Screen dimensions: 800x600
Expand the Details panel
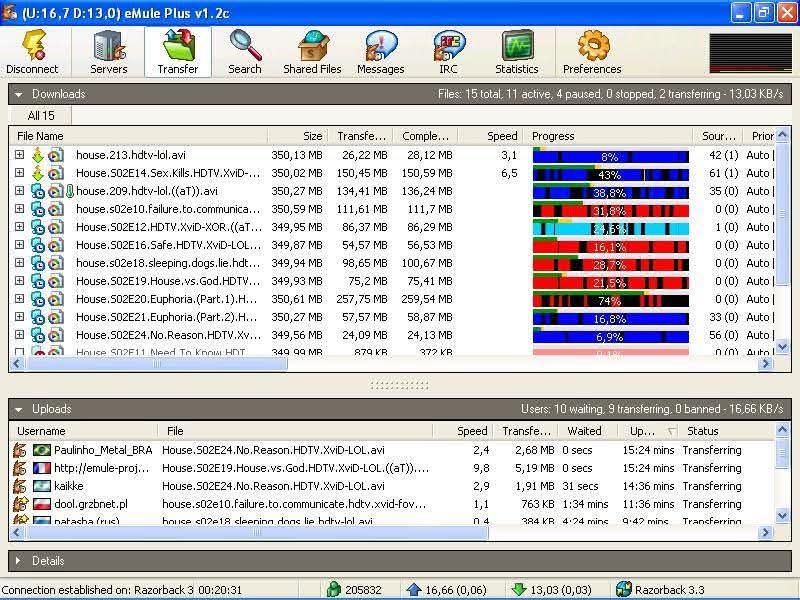[x=19, y=561]
